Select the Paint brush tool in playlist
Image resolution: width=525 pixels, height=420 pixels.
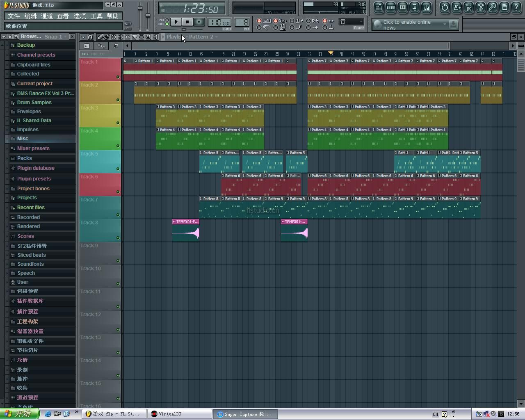click(x=107, y=37)
